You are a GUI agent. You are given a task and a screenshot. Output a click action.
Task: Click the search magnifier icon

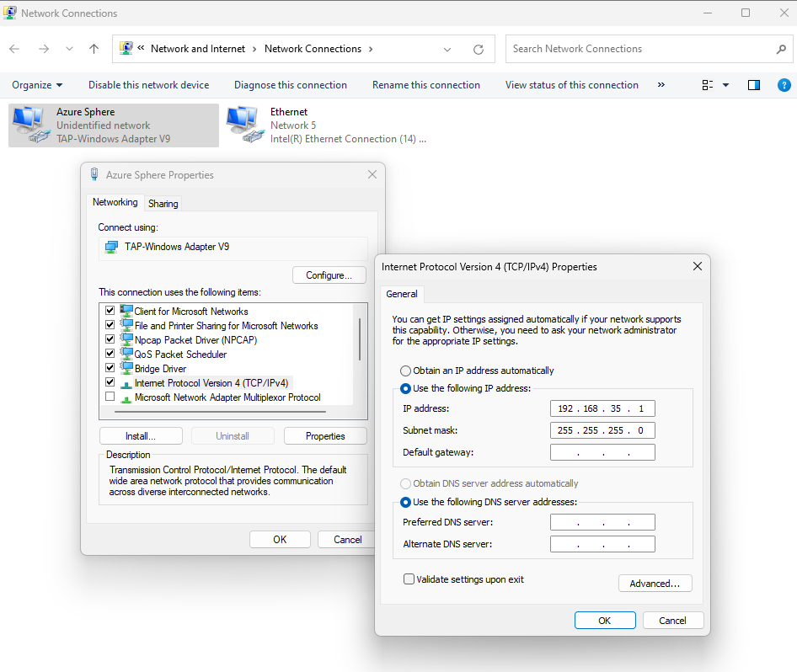pos(781,50)
